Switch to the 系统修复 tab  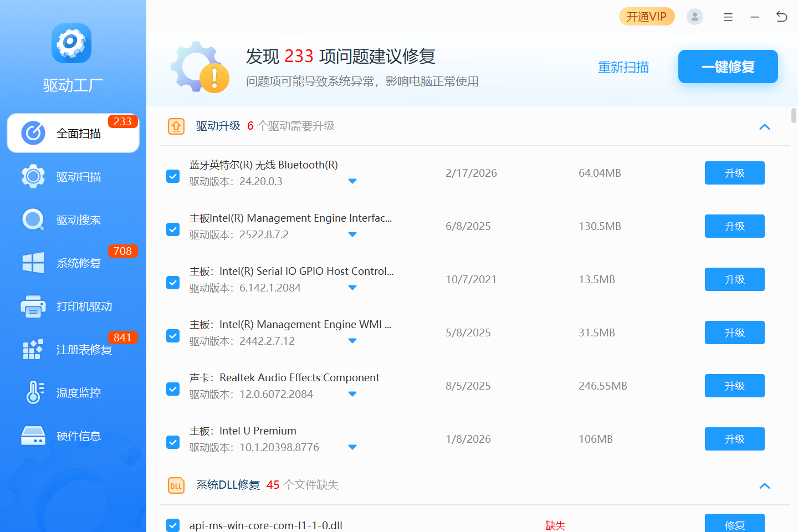[73, 263]
